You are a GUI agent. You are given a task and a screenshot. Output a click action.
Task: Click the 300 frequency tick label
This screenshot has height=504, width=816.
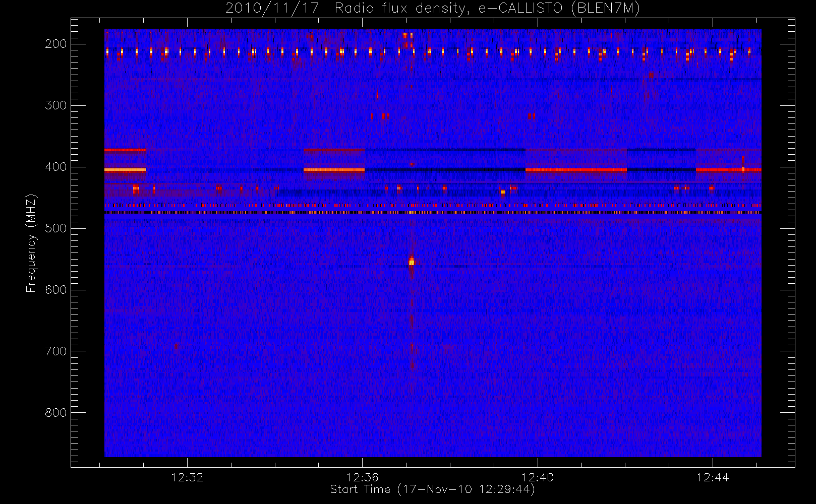(55, 105)
